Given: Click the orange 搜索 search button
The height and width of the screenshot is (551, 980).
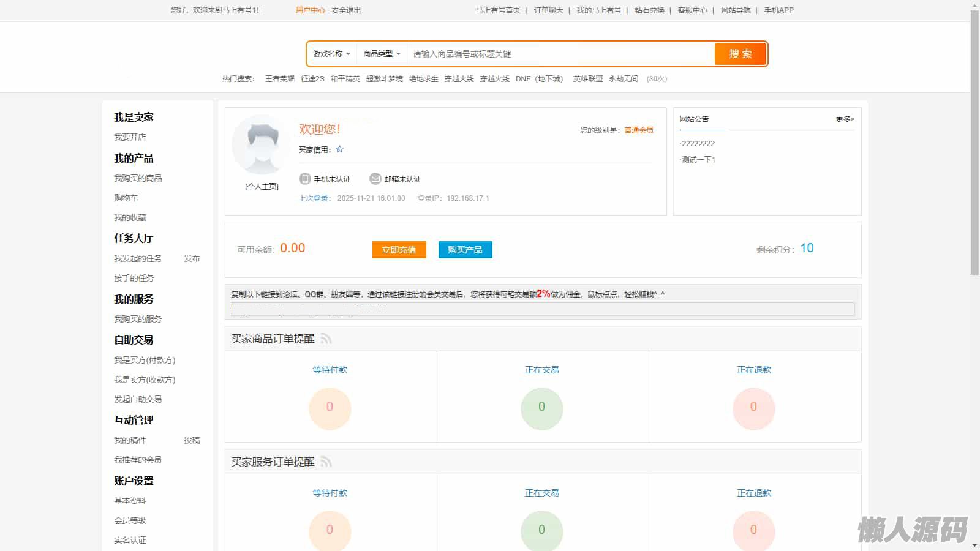Looking at the screenshot, I should pos(740,54).
